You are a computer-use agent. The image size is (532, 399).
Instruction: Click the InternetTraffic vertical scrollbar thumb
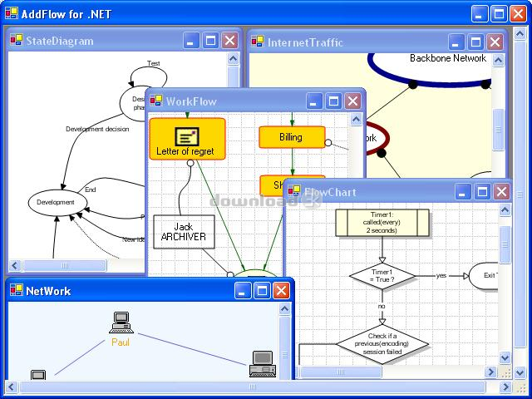coord(498,130)
